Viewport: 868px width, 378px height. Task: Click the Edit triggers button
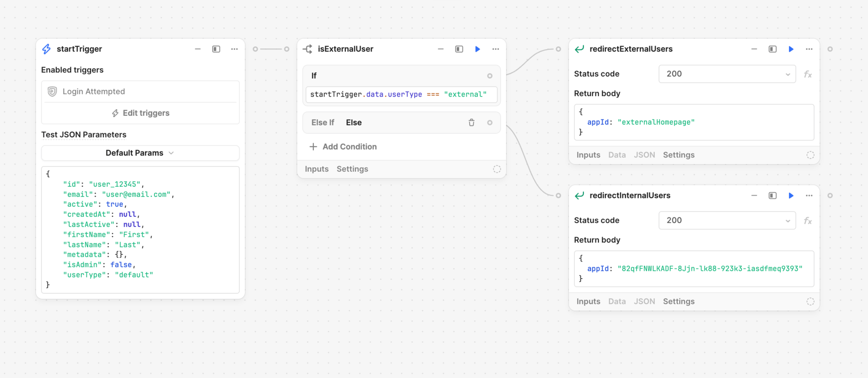tap(140, 113)
